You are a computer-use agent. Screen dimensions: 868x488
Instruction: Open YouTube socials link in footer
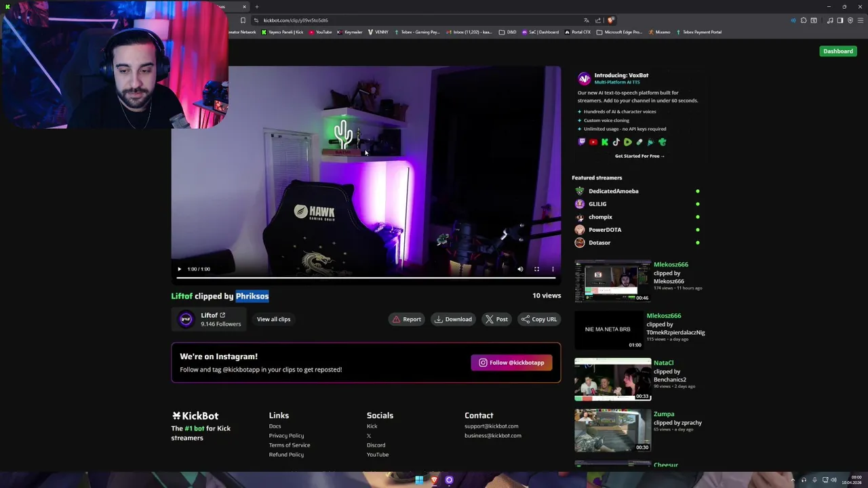click(378, 455)
